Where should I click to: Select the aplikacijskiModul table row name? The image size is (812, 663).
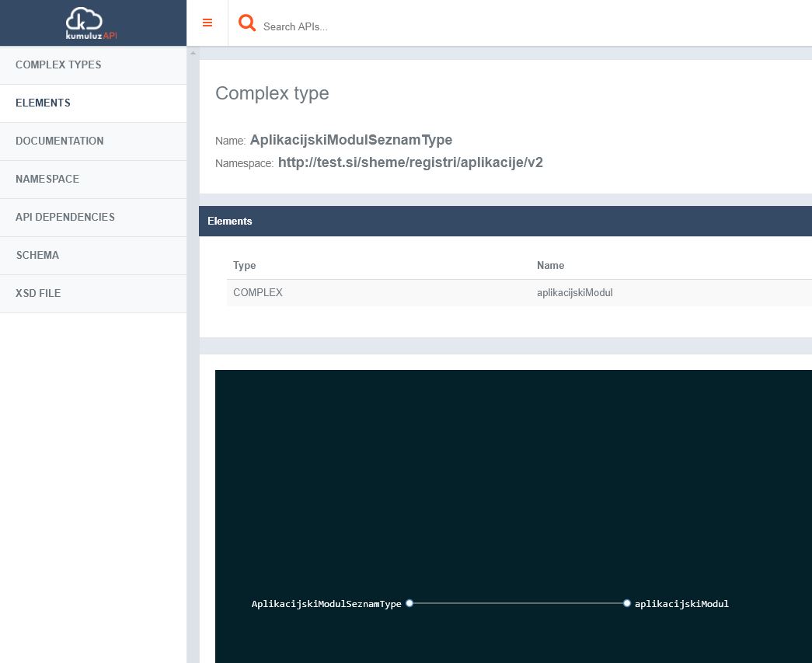574,293
